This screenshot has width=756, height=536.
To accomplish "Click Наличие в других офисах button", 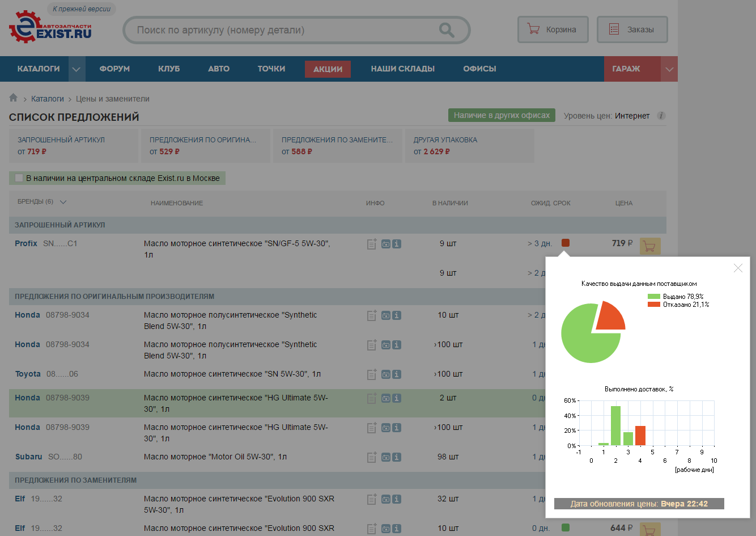I will coord(502,115).
